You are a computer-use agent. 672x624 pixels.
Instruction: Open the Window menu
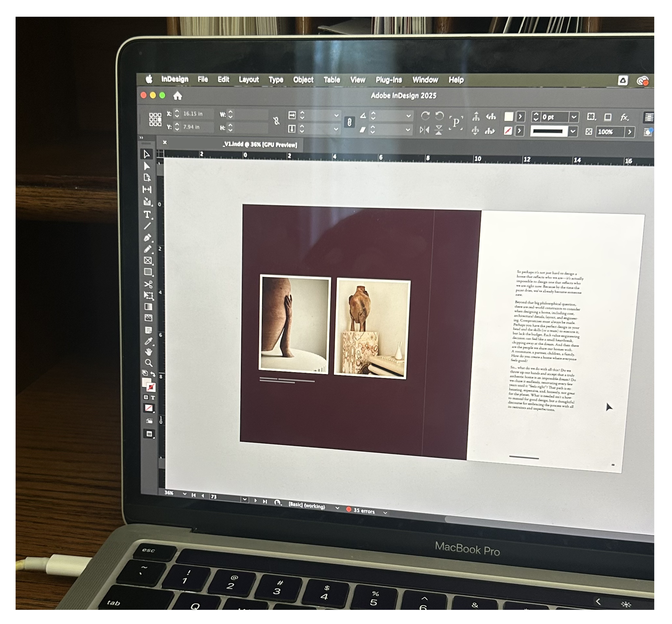tap(425, 80)
